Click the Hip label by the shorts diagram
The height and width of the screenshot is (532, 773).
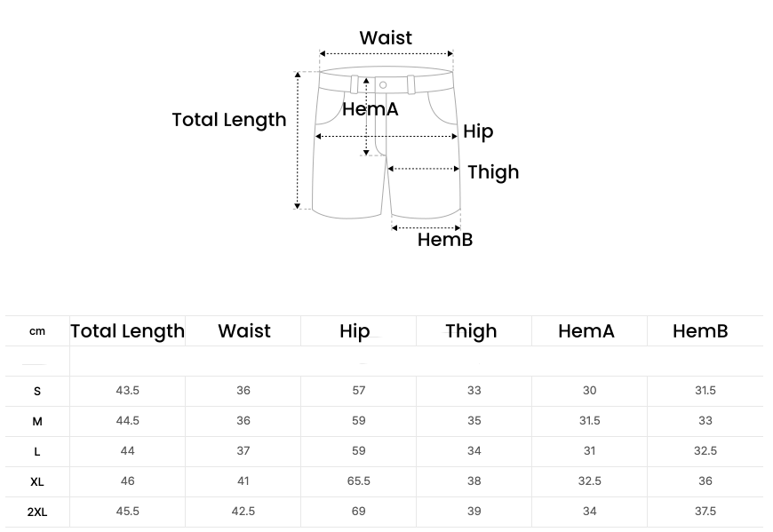478,131
